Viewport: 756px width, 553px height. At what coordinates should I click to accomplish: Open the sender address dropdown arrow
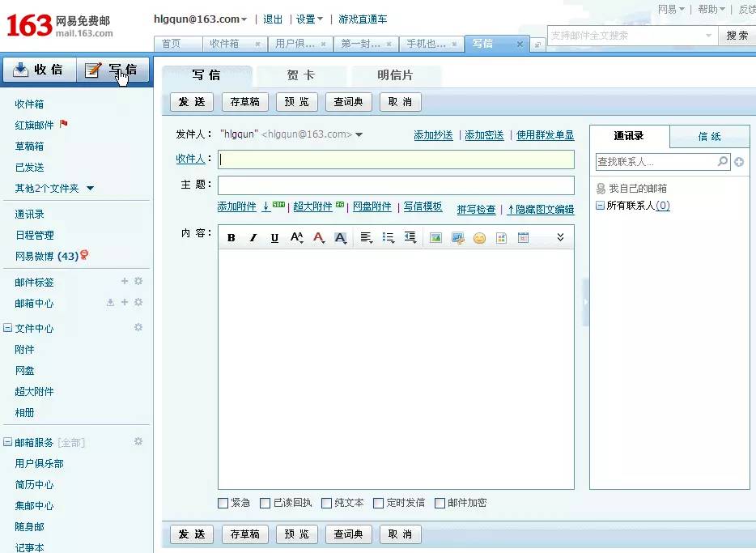359,135
